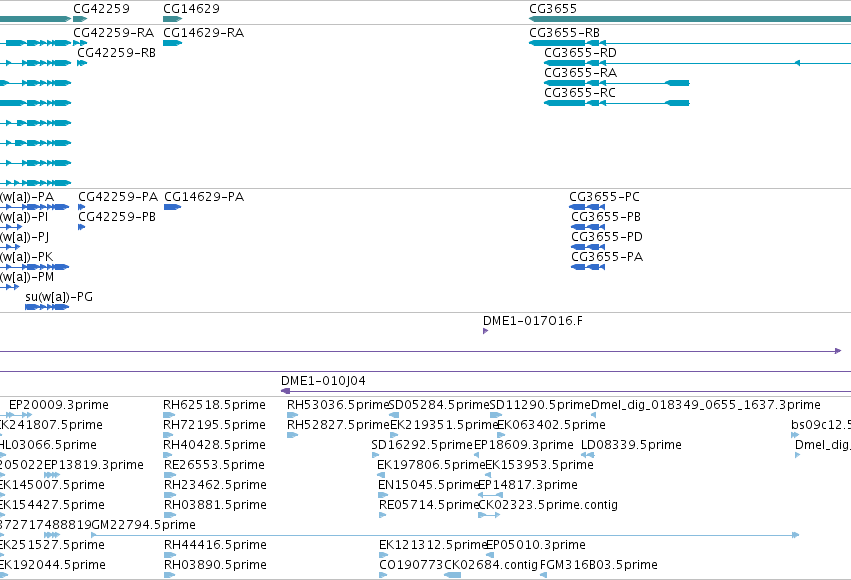Viewport: 851px width, 580px height.
Task: Select the (w[a])-PM protein label
Action: pyautogui.click(x=27, y=277)
